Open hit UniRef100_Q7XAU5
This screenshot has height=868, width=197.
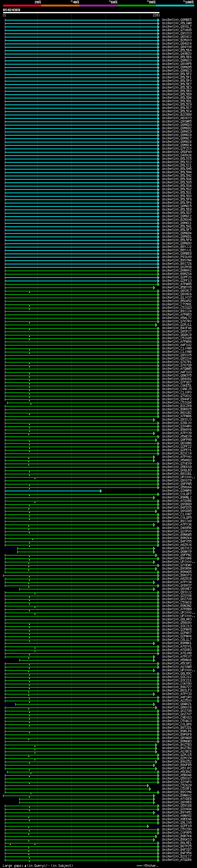click(x=177, y=30)
